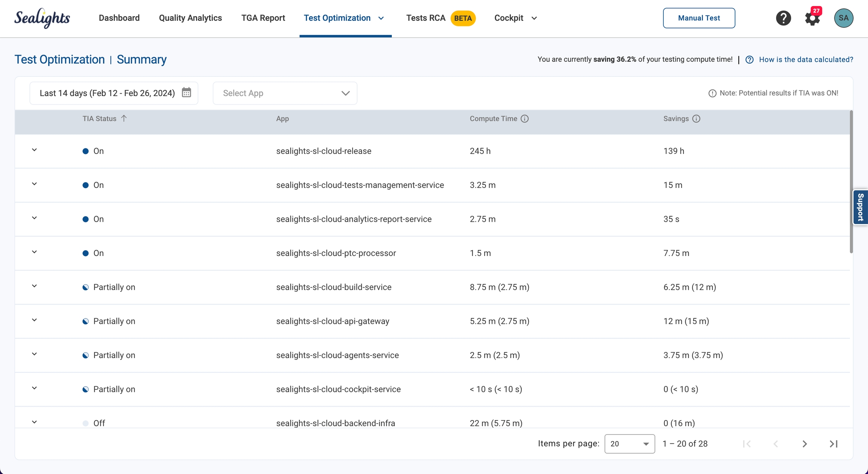Open the help question mark icon
868x474 pixels.
click(x=783, y=18)
